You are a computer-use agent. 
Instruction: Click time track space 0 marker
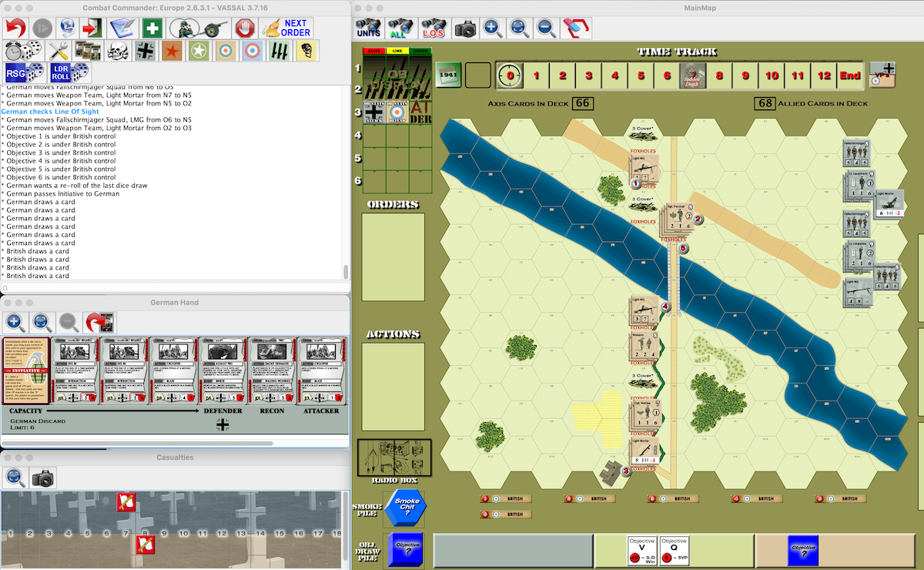(510, 75)
